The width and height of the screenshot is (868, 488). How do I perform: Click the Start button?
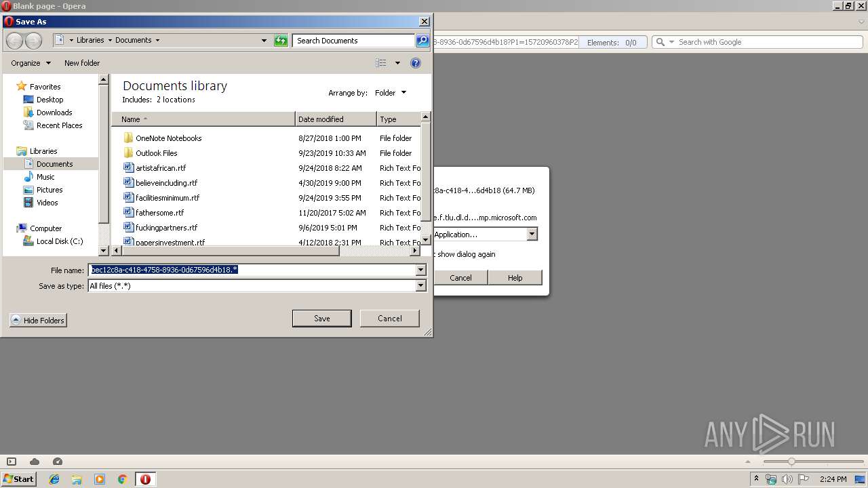point(19,479)
